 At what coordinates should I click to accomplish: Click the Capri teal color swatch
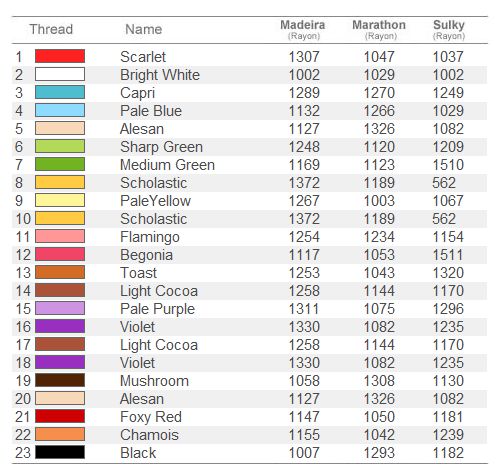click(60, 92)
